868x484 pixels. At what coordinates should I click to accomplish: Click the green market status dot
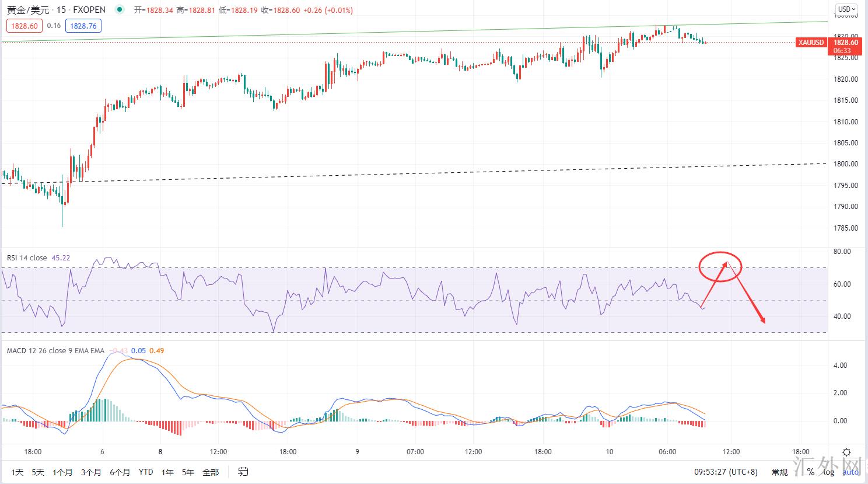pos(120,9)
